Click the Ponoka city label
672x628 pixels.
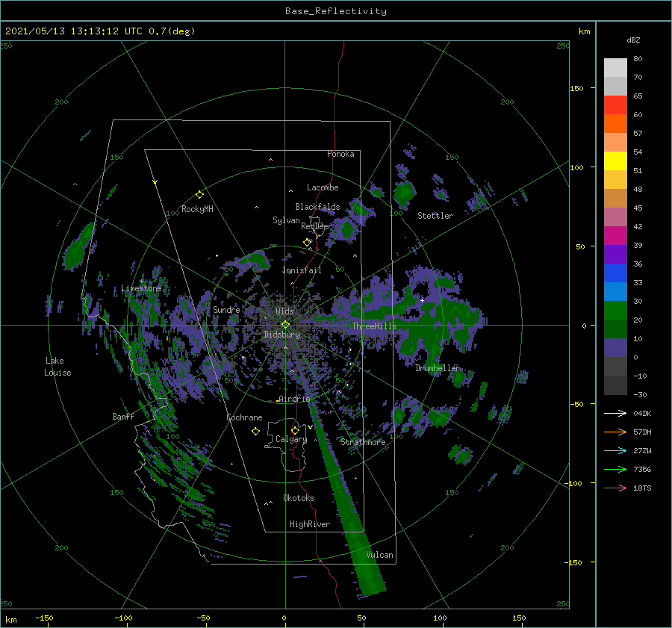(x=340, y=154)
